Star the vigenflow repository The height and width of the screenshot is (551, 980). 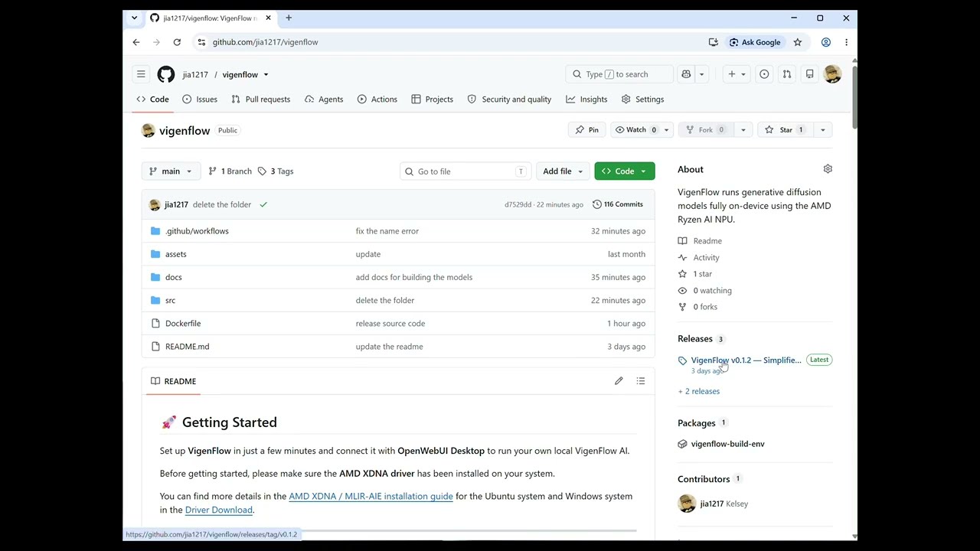tap(786, 130)
